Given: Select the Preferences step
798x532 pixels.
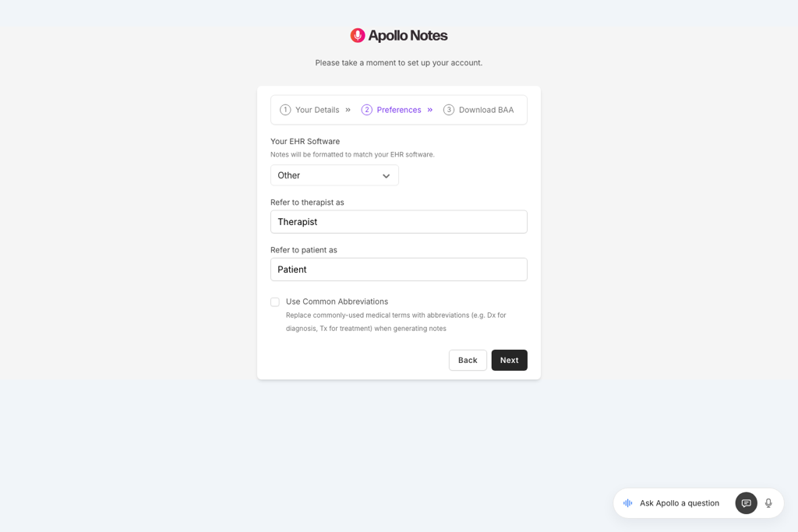Looking at the screenshot, I should point(391,110).
